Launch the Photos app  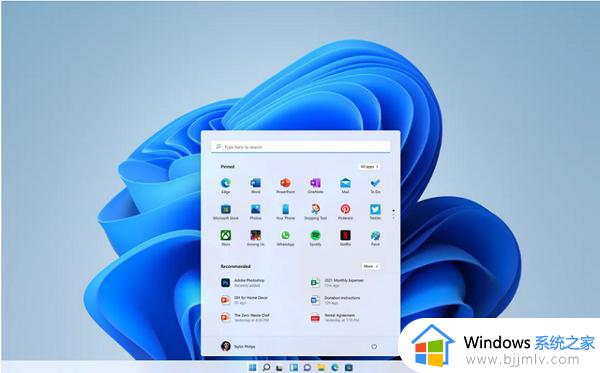[256, 212]
